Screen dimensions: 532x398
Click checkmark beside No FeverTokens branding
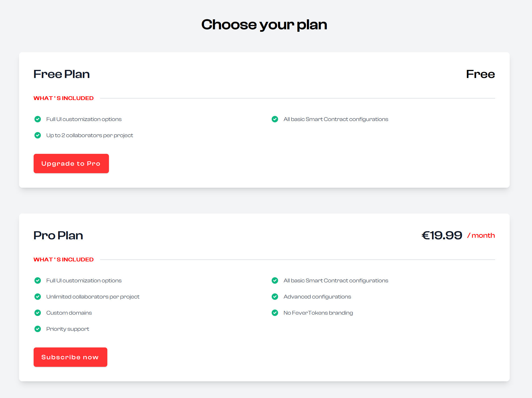(x=275, y=313)
